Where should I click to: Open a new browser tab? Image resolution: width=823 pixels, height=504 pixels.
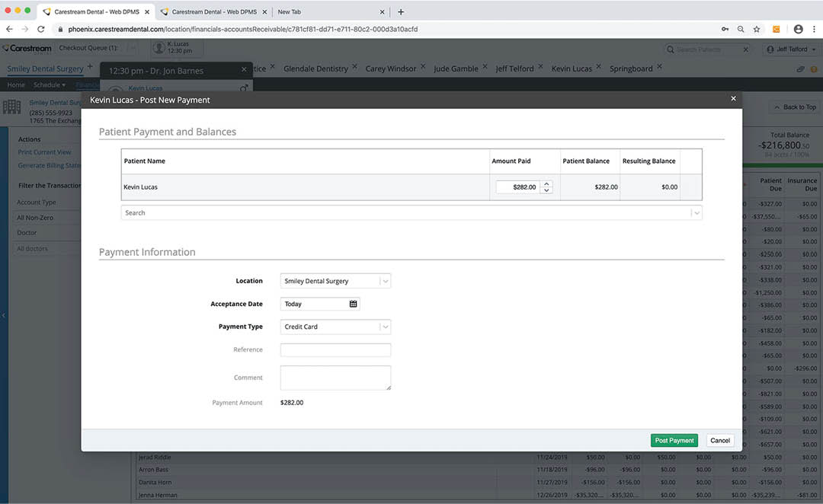pos(401,11)
